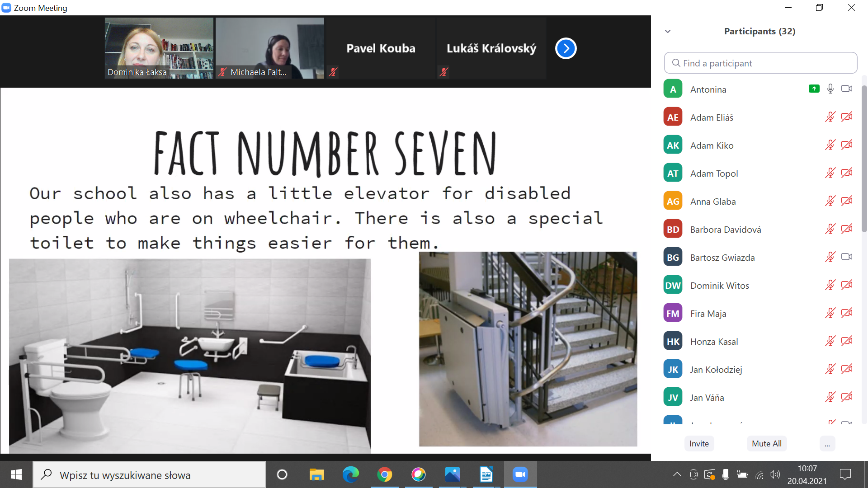Click the Mute All button

(766, 443)
